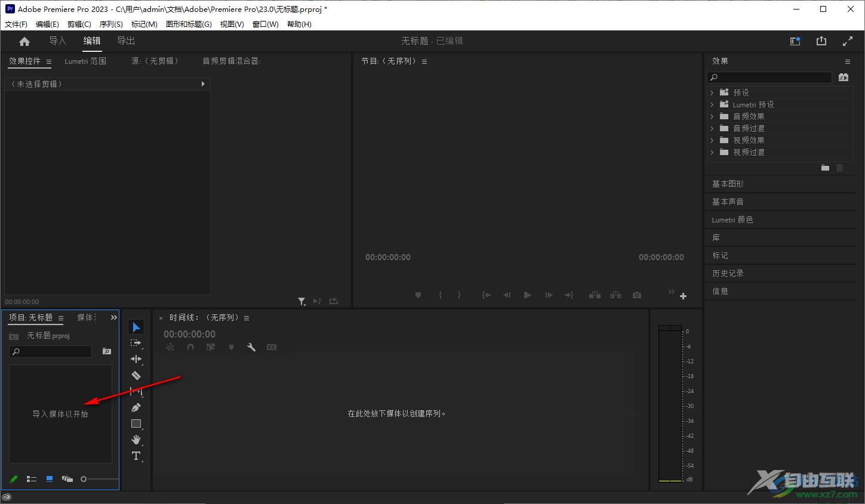Expand the 视频过渡 folder
865x504 pixels.
712,152
